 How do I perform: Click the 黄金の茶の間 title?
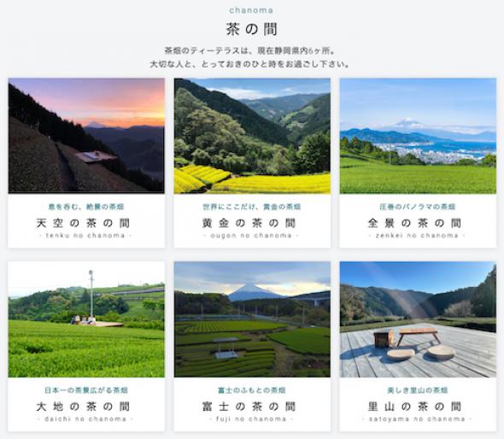[249, 223]
